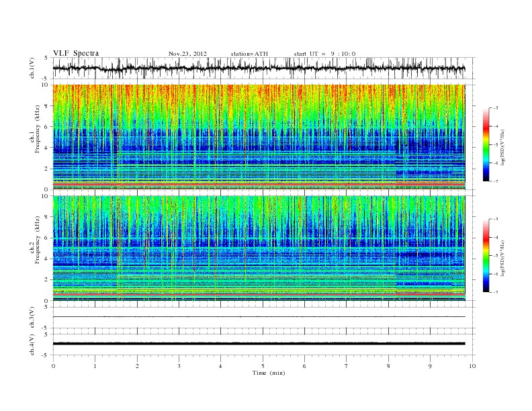Image resolution: width=532 pixels, height=411 pixels.
Task: Click the ch.4 voltage trace panel
Action: (x=264, y=345)
